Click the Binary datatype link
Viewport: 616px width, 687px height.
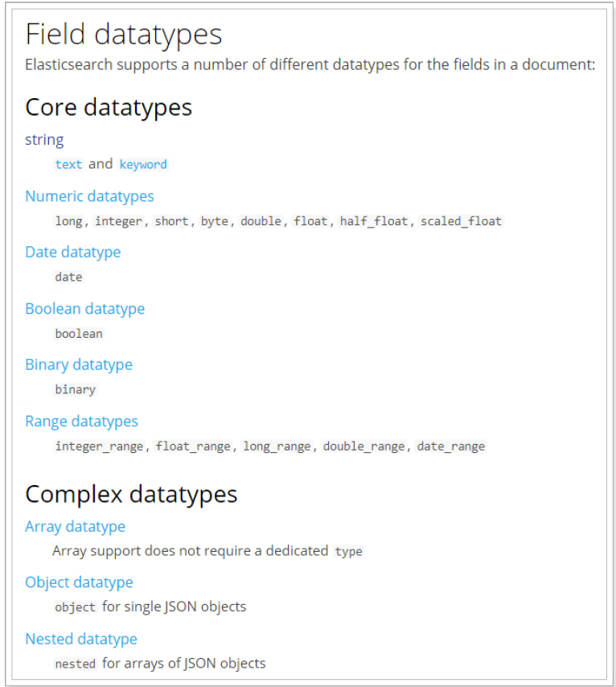click(x=78, y=364)
